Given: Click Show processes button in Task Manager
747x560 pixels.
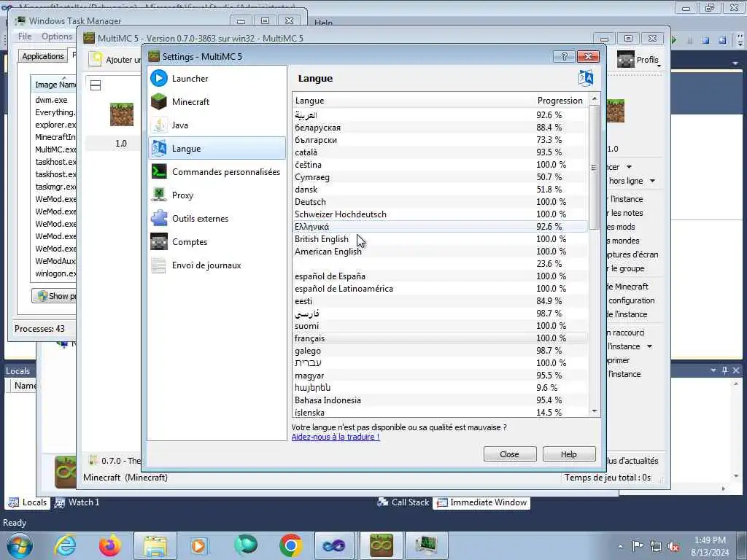Looking at the screenshot, I should pos(54,296).
